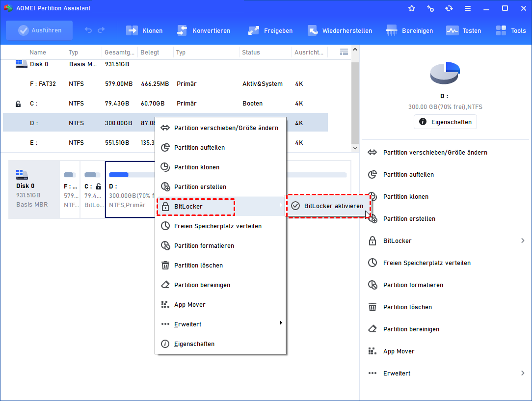Click Partition formatieren icon in right panel
Image resolution: width=532 pixels, height=401 pixels.
point(372,285)
